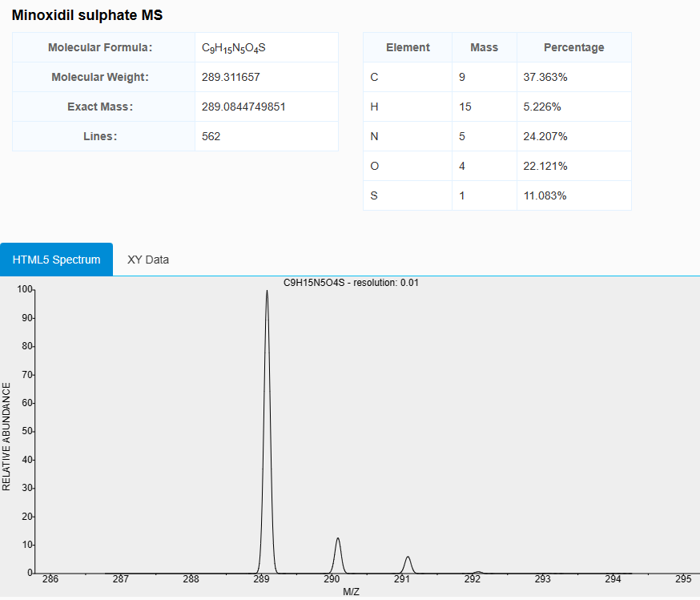Click the 295 tick on the x-axis

(682, 579)
